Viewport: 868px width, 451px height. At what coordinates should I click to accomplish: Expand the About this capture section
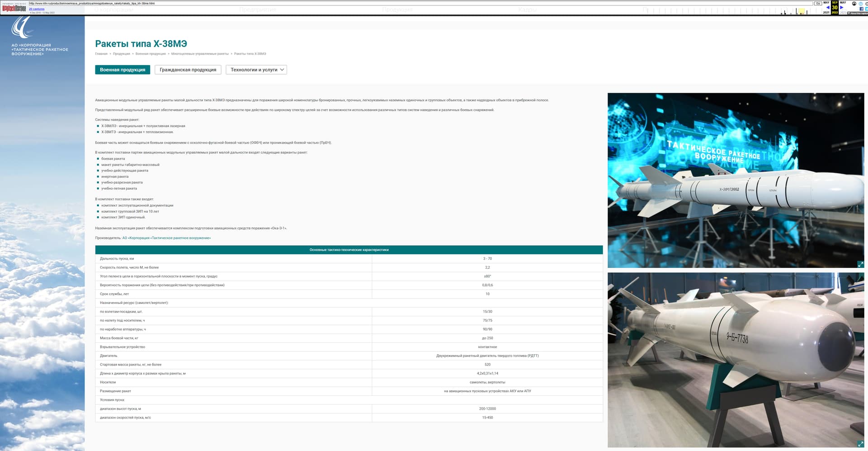pyautogui.click(x=858, y=13)
